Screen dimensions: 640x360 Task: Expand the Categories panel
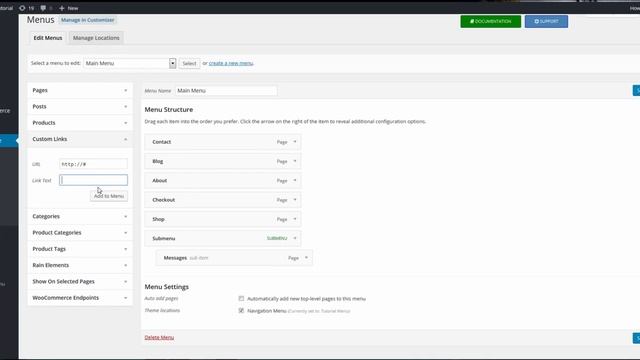pyautogui.click(x=80, y=216)
